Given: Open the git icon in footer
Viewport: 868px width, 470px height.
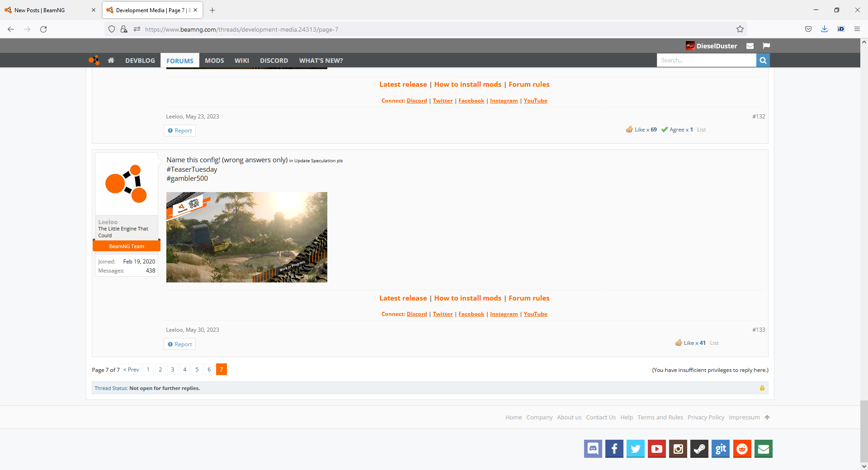Looking at the screenshot, I should click(720, 449).
